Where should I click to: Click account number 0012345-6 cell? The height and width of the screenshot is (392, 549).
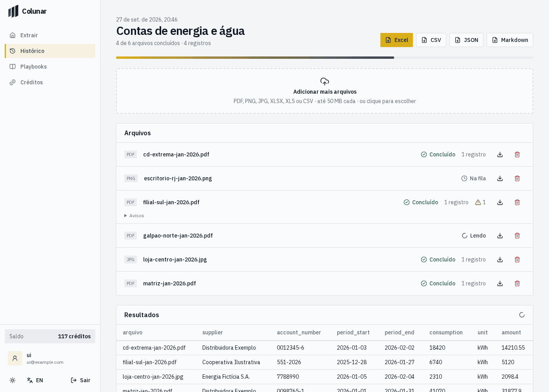tap(291, 348)
